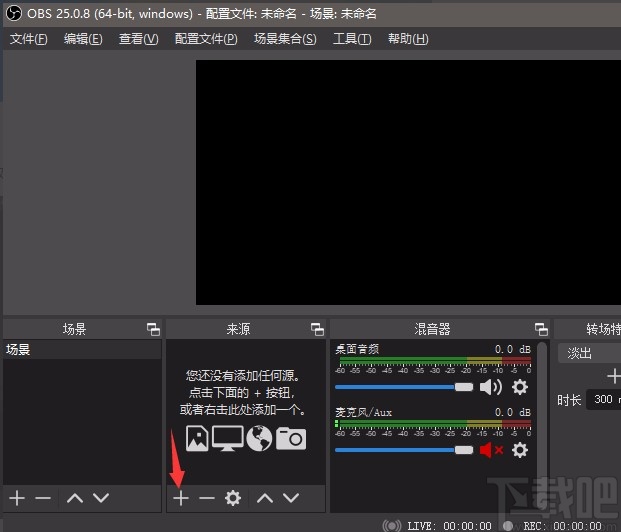This screenshot has height=532, width=621.
Task: Pop out the 来源 dock panel
Action: pyautogui.click(x=317, y=329)
